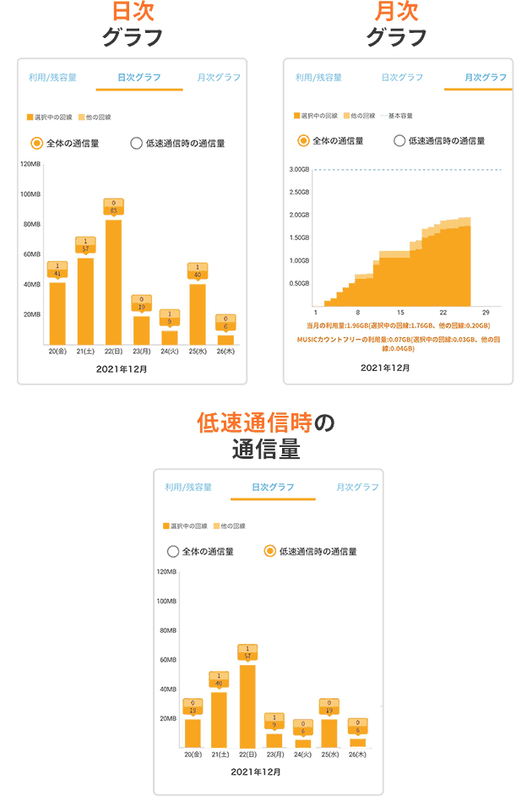Select 全体の通信量 radio in panel under 日次 heading

point(36,143)
